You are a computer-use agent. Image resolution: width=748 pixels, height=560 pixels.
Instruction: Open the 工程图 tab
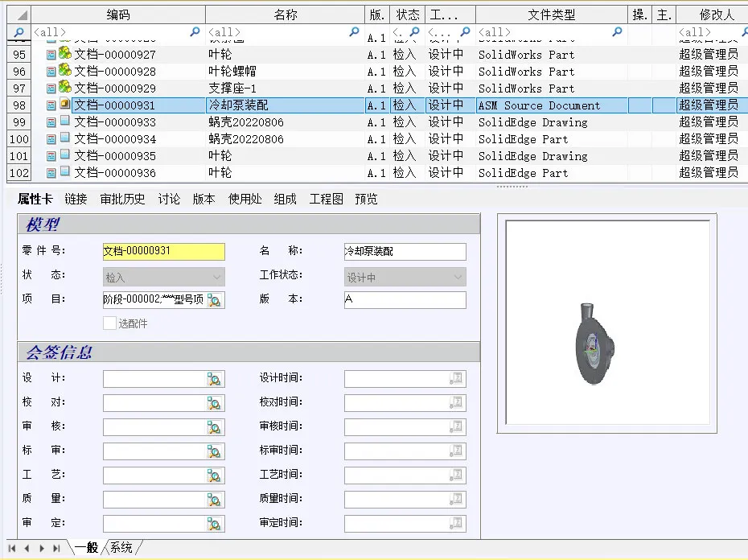326,200
